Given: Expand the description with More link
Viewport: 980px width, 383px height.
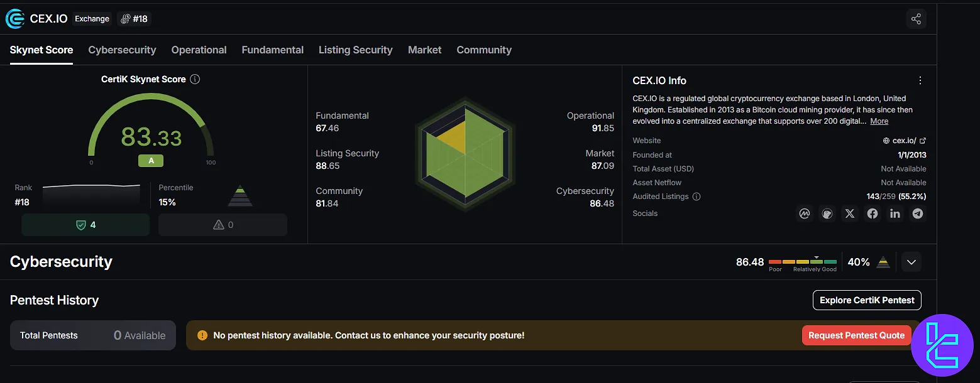Looking at the screenshot, I should [x=879, y=121].
